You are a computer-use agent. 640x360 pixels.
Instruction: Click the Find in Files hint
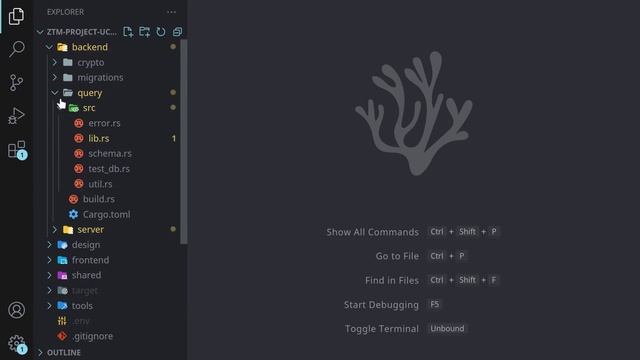point(392,280)
